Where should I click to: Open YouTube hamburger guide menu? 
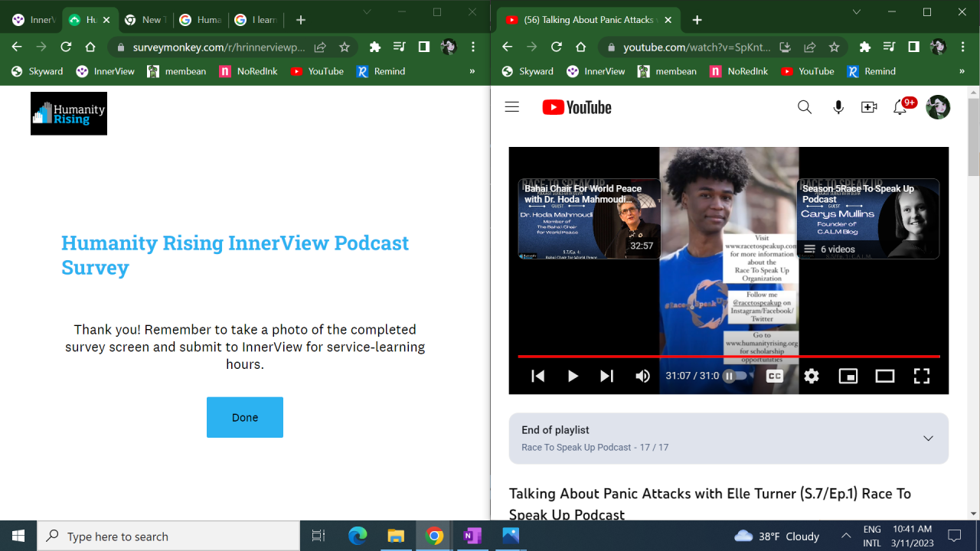pyautogui.click(x=512, y=107)
